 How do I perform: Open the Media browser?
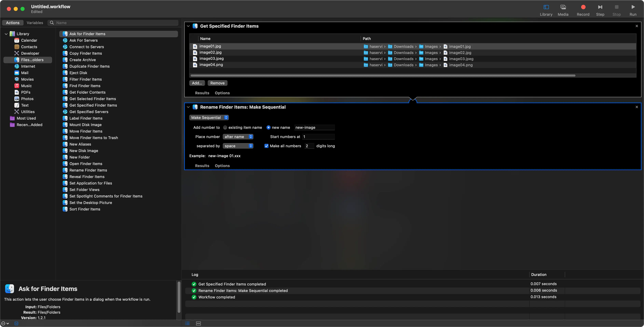tap(563, 10)
